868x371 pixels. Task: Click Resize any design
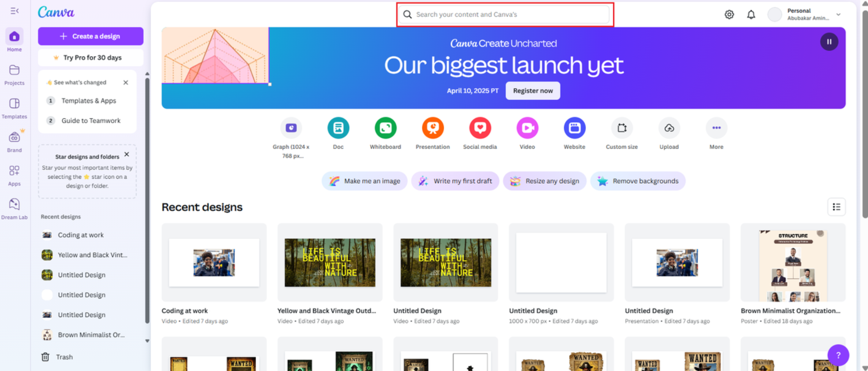point(545,181)
